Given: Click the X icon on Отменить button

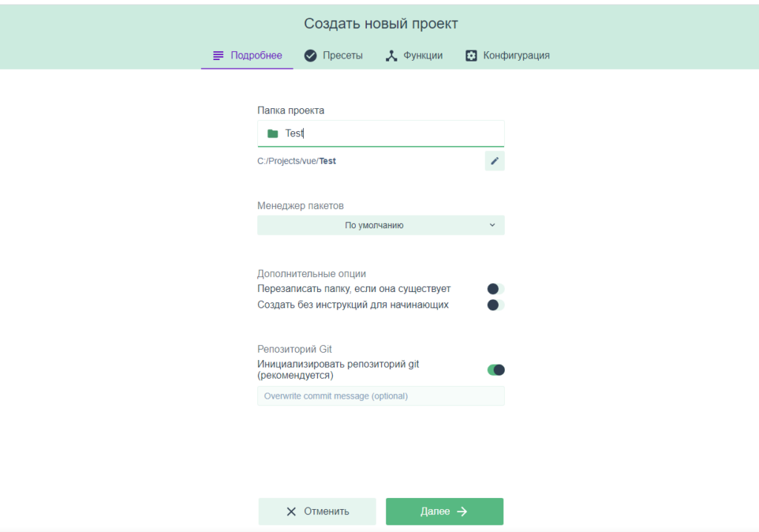Looking at the screenshot, I should point(291,511).
